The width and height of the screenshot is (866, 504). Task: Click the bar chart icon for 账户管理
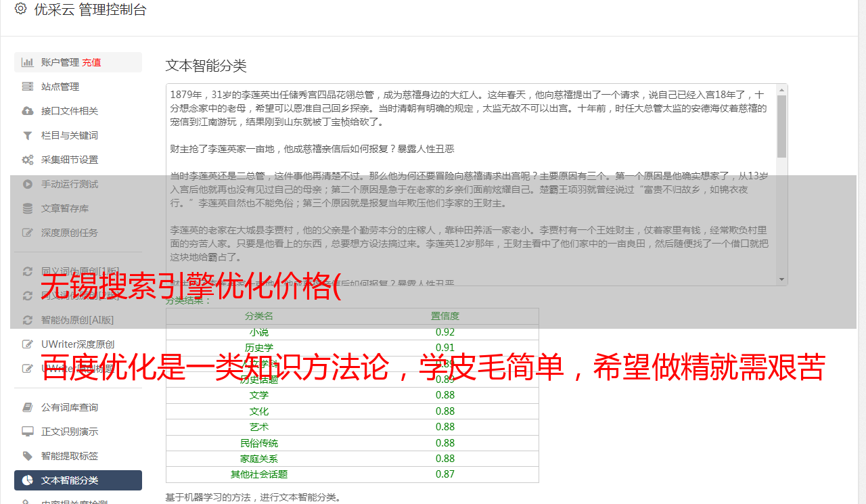28,62
